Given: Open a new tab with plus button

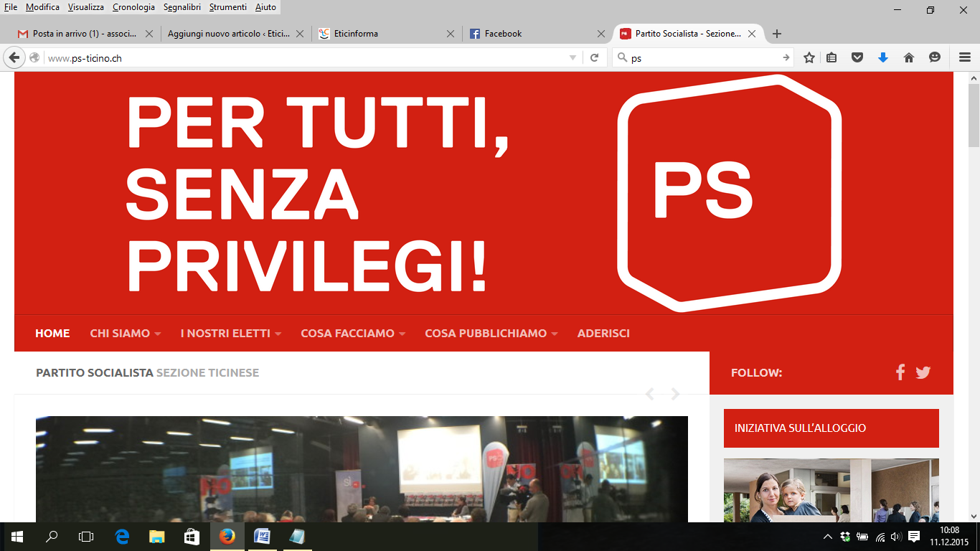Looking at the screenshot, I should [776, 34].
